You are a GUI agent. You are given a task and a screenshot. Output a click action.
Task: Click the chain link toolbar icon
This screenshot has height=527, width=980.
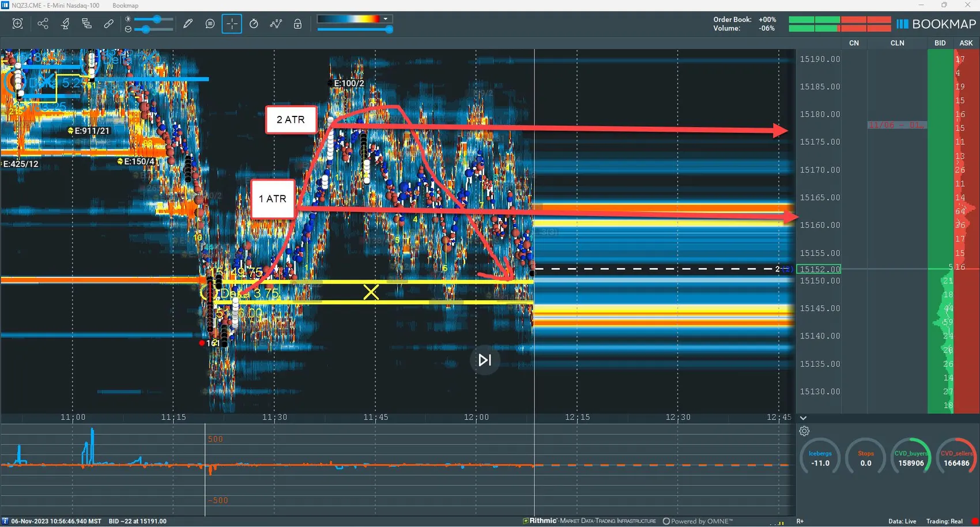pyautogui.click(x=108, y=24)
